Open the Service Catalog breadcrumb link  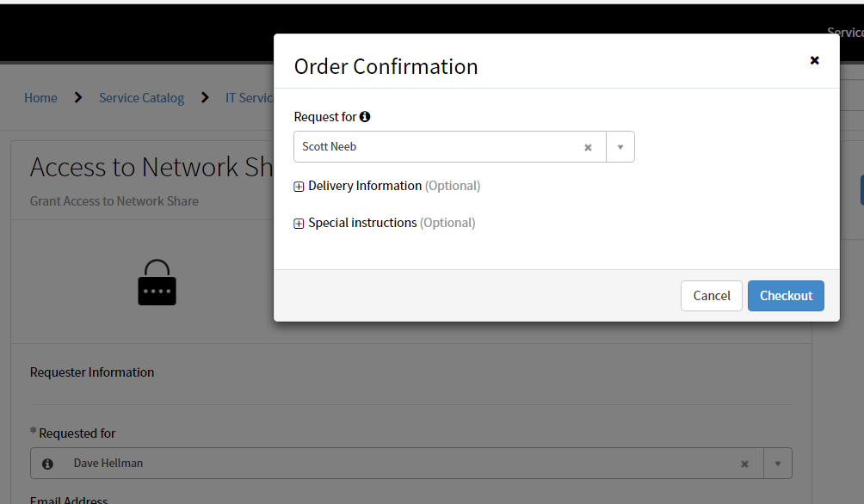tap(141, 97)
